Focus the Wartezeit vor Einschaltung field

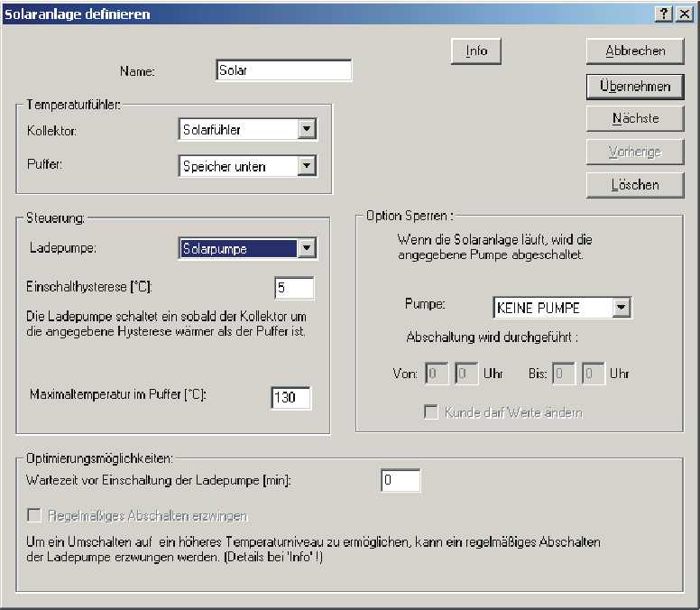(401, 482)
